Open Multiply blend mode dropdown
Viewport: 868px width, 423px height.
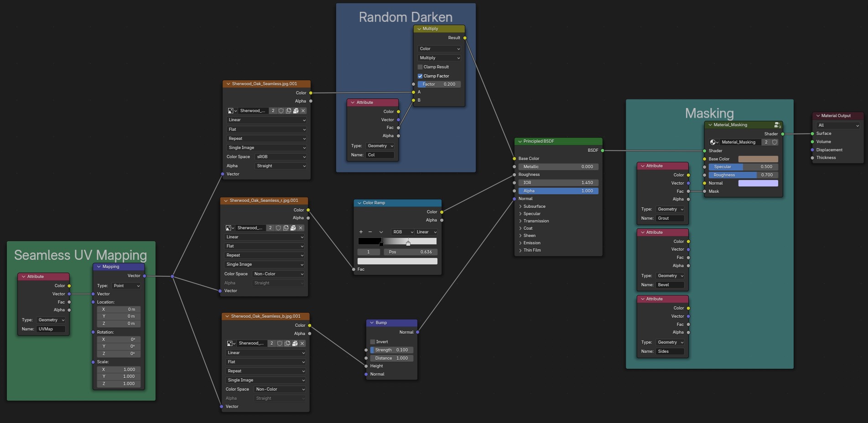[x=439, y=58]
